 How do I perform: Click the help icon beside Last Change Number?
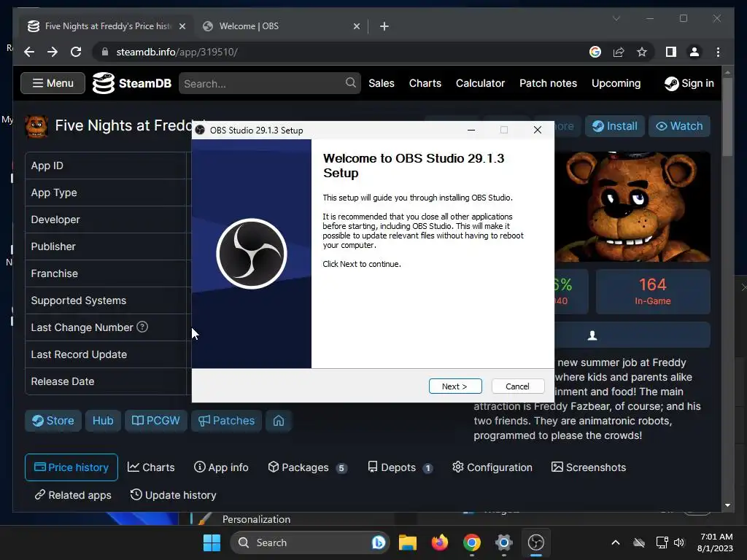point(142,327)
